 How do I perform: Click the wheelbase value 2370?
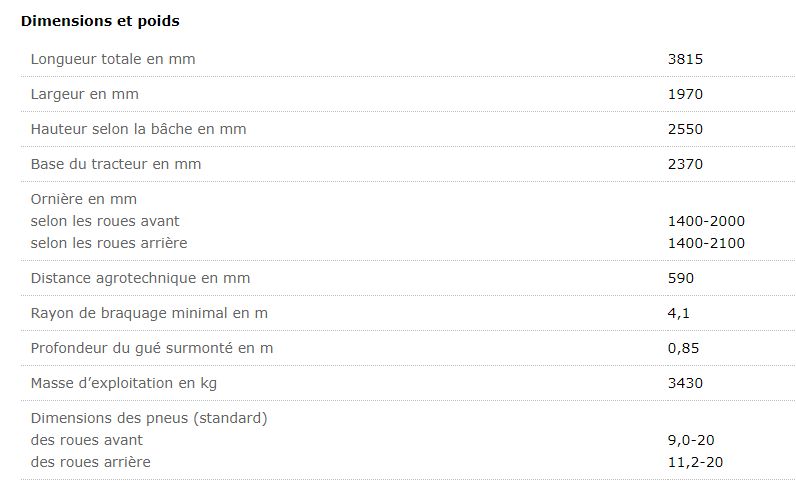685,164
